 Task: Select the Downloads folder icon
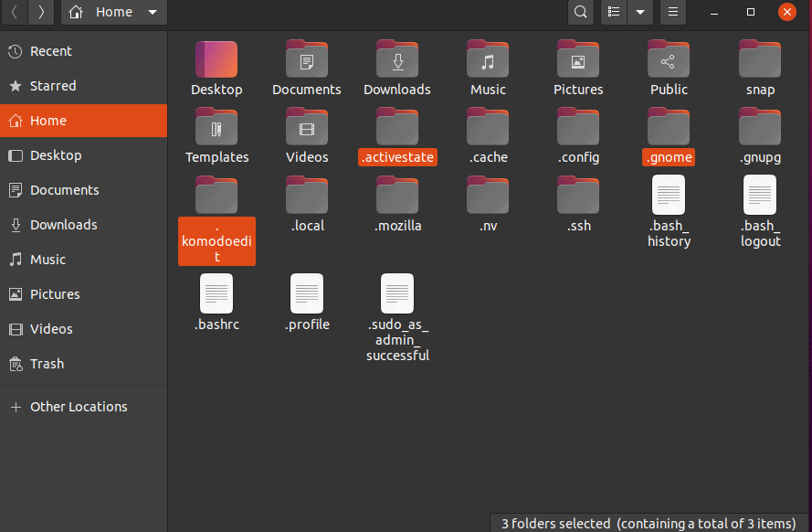pos(397,60)
